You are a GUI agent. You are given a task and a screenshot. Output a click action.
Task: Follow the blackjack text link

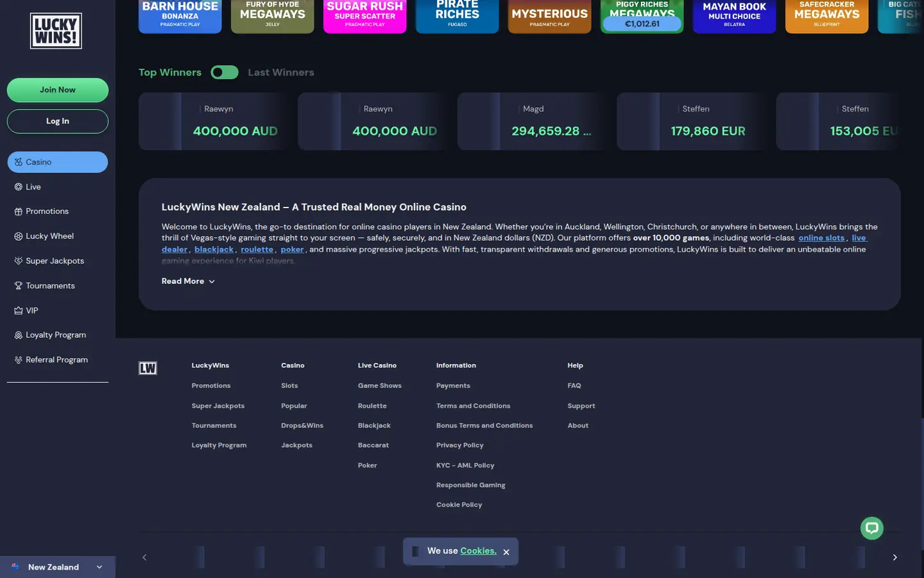214,249
